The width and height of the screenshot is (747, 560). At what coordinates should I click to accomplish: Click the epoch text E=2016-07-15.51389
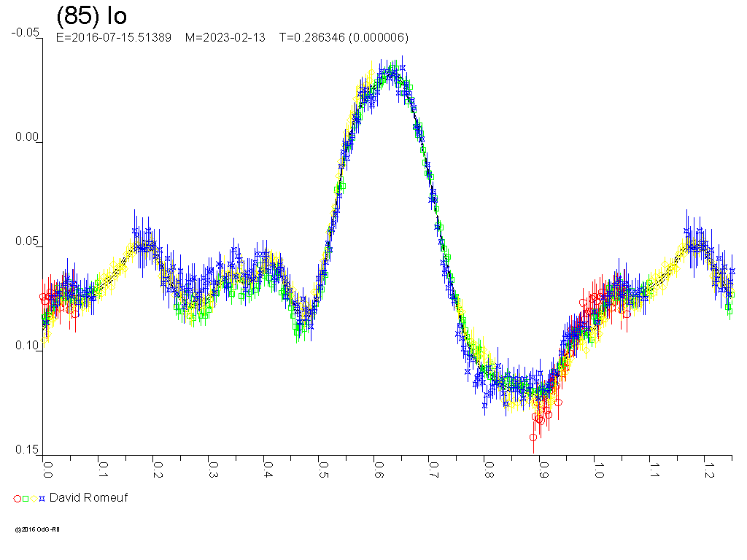[x=113, y=38]
